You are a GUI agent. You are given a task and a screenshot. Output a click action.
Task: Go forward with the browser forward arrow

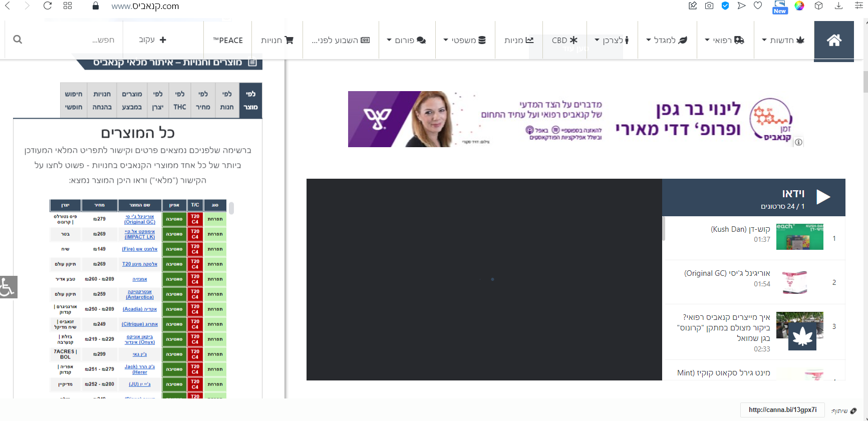click(x=27, y=6)
